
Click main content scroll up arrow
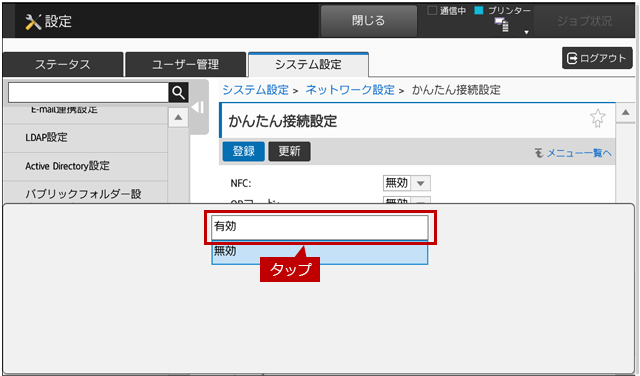click(625, 113)
